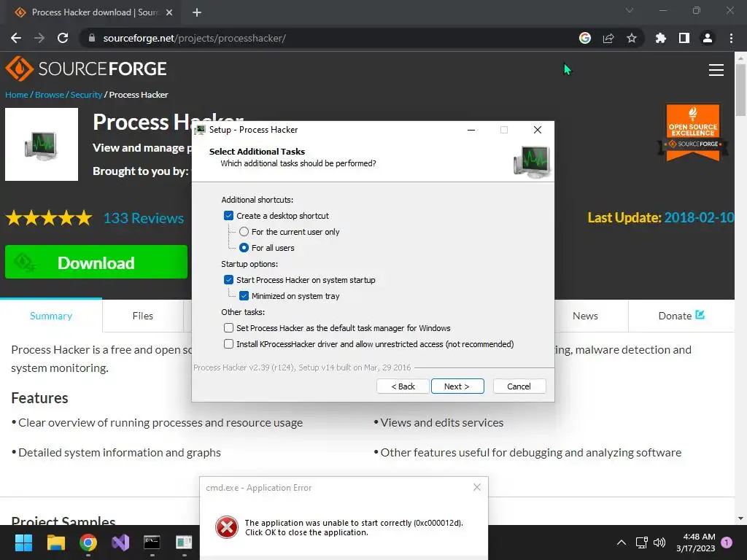The image size is (747, 560).
Task: Click the share page icon
Action: click(608, 38)
